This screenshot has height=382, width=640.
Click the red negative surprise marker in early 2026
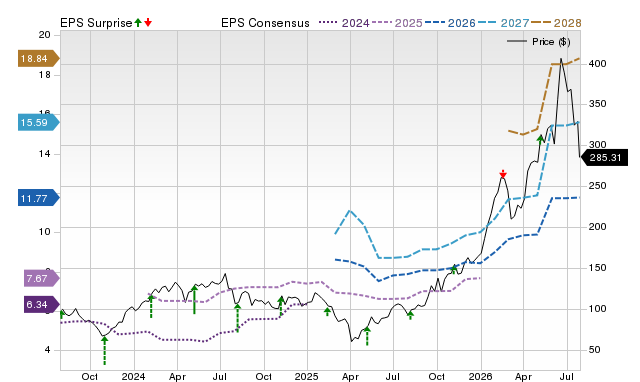click(503, 174)
